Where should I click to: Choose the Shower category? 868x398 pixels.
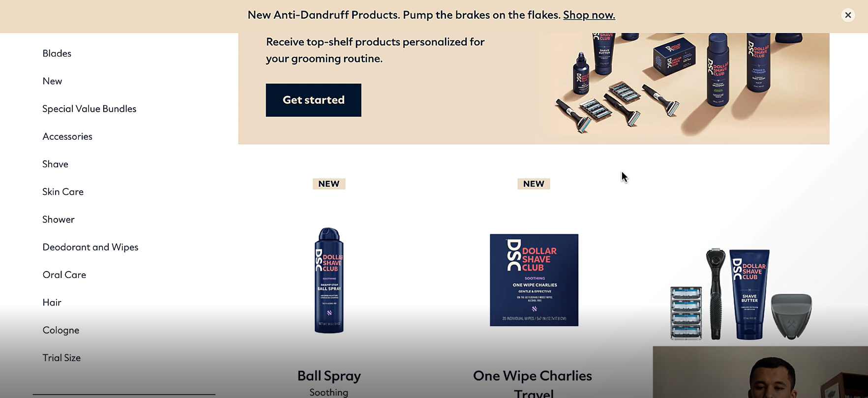59,219
